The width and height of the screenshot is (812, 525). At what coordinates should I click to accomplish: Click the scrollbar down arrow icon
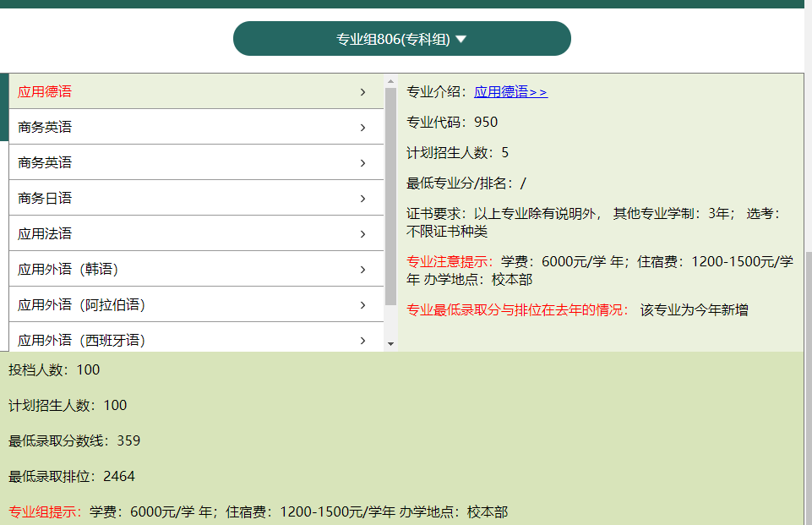(x=389, y=343)
